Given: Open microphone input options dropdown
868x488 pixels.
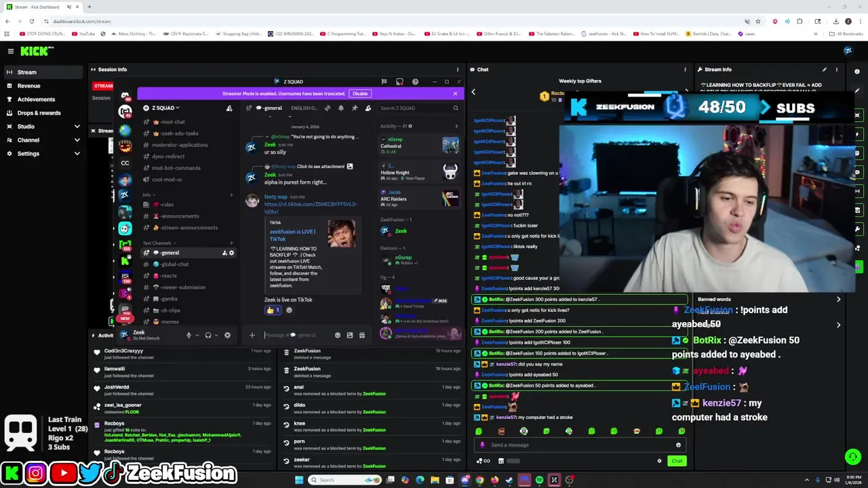Looking at the screenshot, I should tap(197, 335).
